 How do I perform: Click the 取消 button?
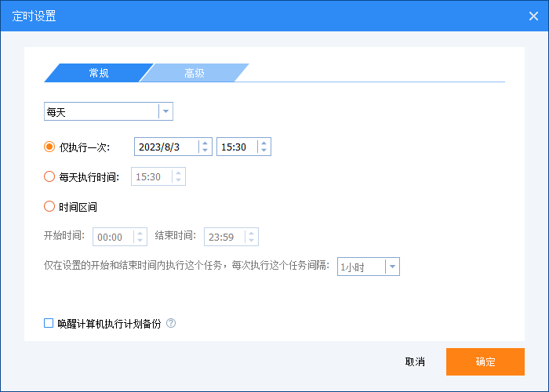point(415,361)
